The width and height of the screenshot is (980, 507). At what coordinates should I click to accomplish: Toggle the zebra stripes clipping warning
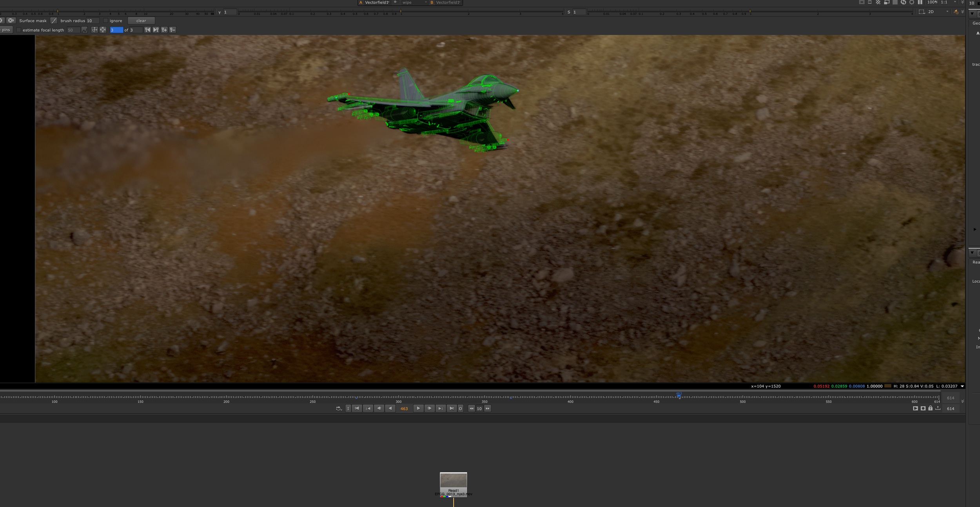point(878,2)
